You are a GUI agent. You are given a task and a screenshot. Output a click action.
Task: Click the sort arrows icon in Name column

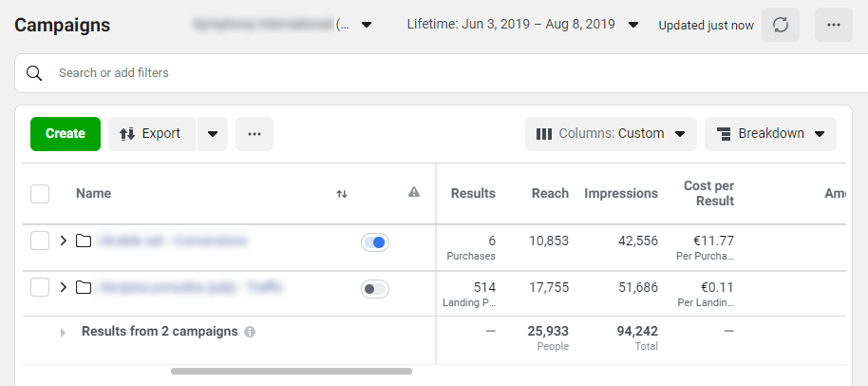tap(342, 194)
